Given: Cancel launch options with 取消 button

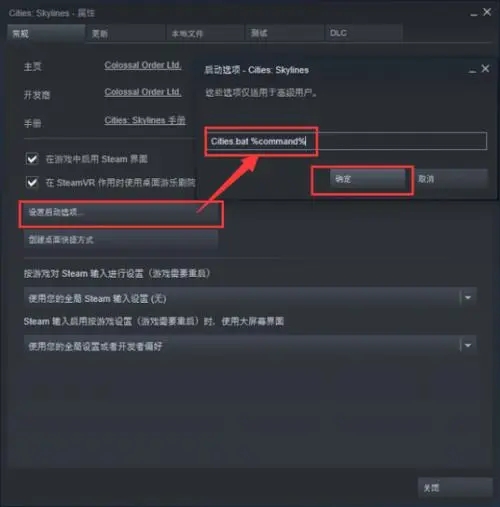Looking at the screenshot, I should pos(451,179).
